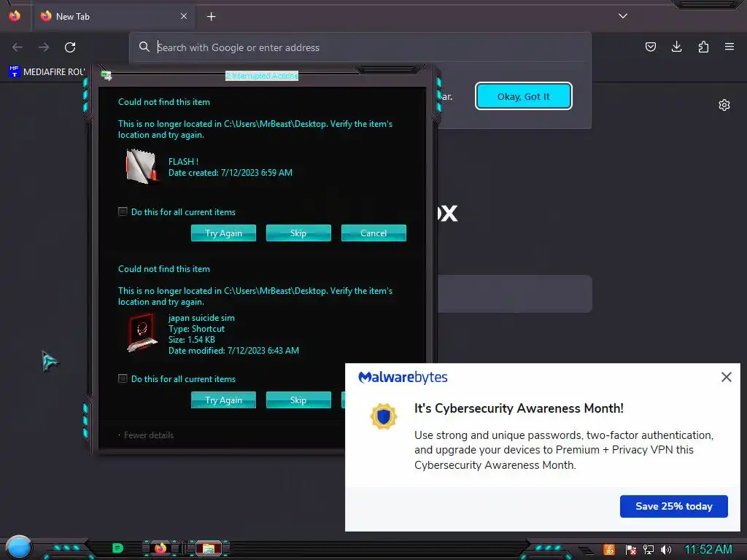Click the Okay, Got It button

point(524,96)
